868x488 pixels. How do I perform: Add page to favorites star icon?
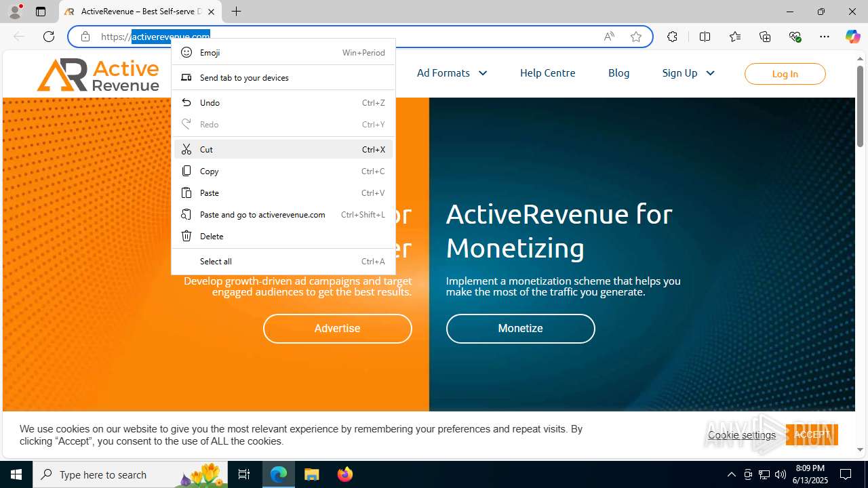pos(636,37)
